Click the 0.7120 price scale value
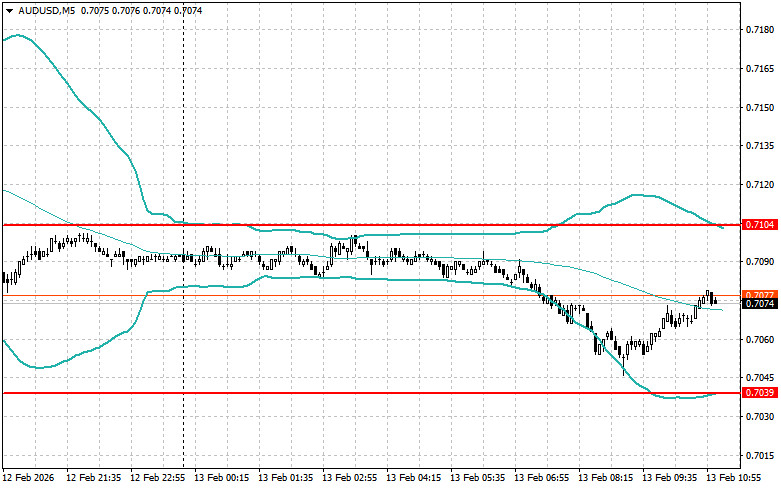Image resolution: width=781 pixels, height=489 pixels. (x=760, y=185)
